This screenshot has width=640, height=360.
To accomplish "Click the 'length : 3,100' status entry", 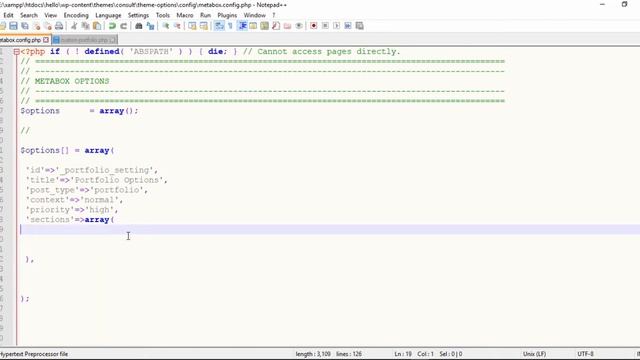I will (x=313, y=354).
